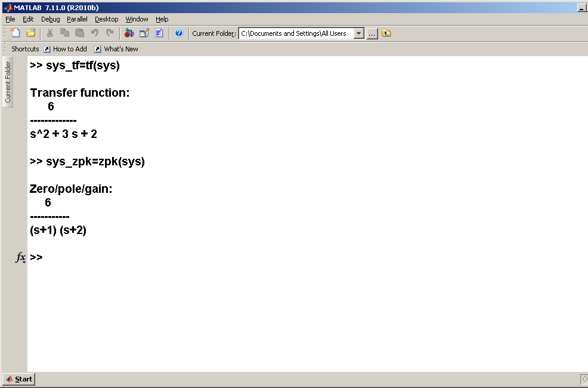Click the What's New shortcut icon
The width and height of the screenshot is (588, 388).
[97, 49]
